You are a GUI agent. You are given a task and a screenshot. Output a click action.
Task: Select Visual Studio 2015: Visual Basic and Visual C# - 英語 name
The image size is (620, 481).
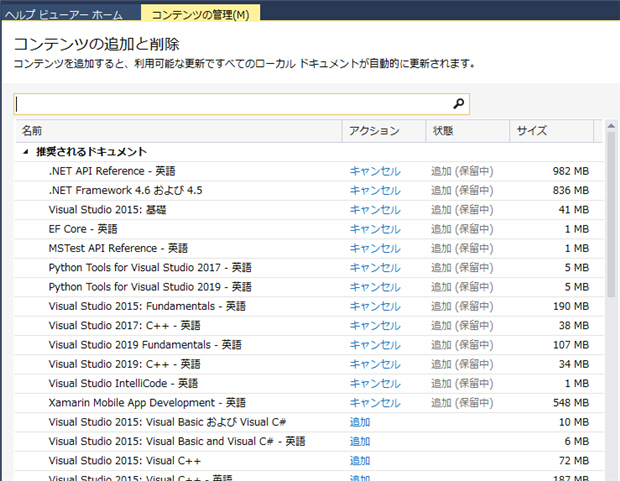(x=177, y=441)
